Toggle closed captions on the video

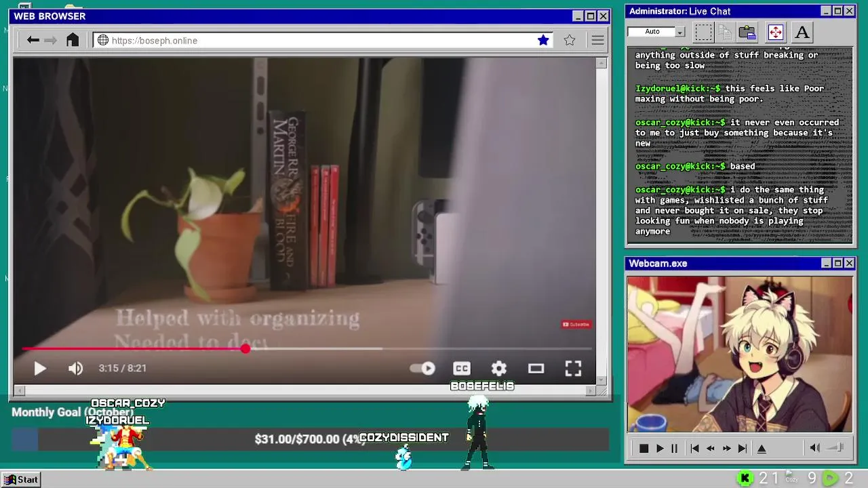pos(462,368)
